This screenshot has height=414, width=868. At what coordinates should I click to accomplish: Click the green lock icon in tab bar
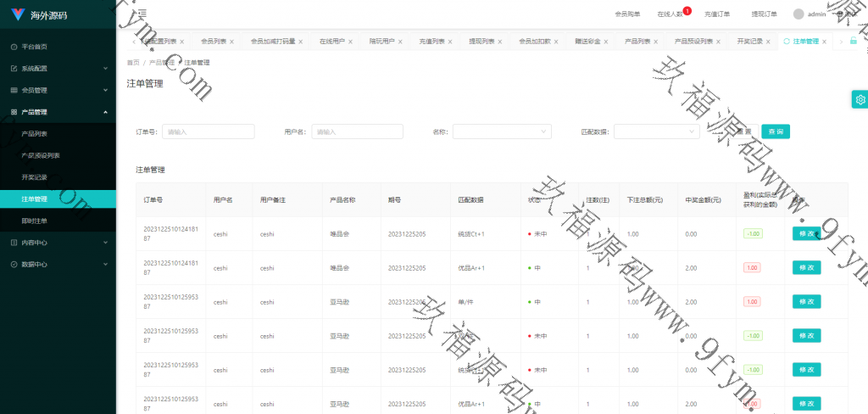[854, 41]
